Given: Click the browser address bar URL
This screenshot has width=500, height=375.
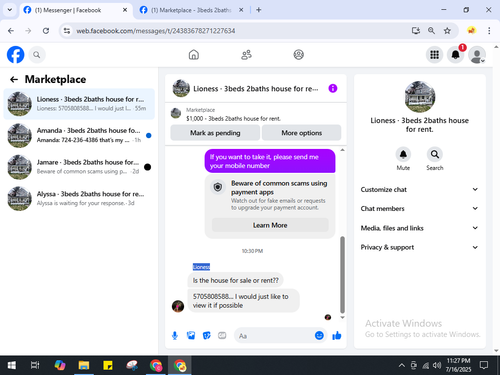Looking at the screenshot, I should (x=156, y=31).
